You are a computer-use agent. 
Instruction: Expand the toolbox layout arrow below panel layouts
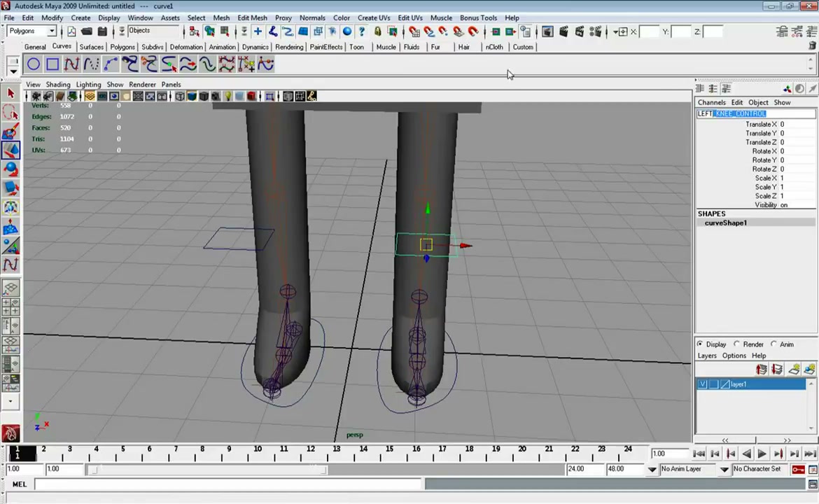click(10, 402)
